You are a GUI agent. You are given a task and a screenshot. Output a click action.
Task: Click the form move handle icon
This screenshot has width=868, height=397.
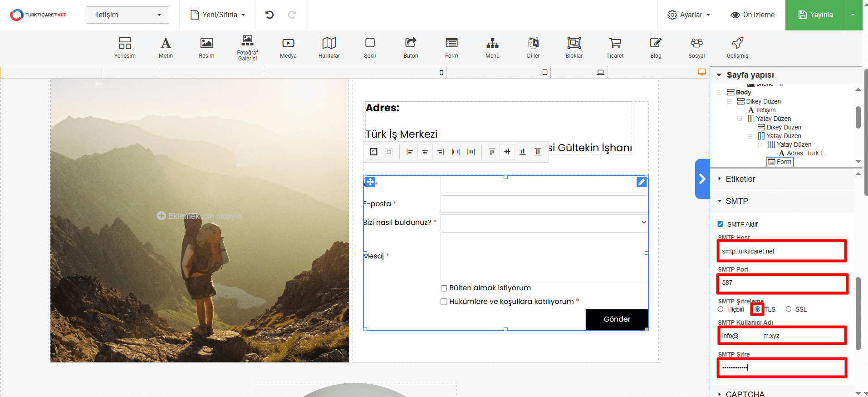(x=370, y=182)
